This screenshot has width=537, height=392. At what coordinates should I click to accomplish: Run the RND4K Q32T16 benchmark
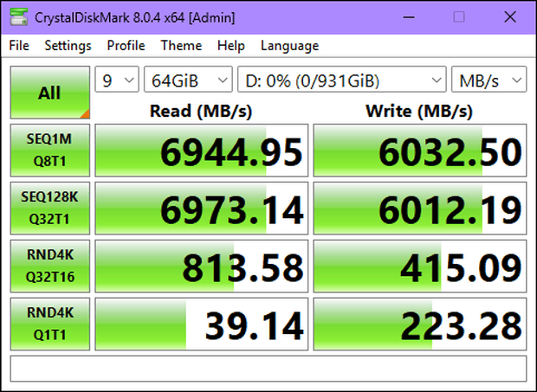[x=50, y=267]
